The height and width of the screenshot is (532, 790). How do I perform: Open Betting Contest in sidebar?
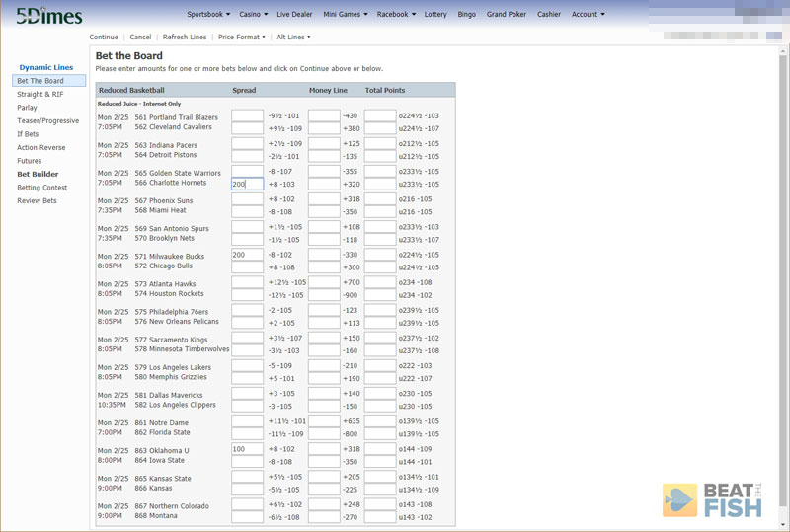tap(41, 188)
